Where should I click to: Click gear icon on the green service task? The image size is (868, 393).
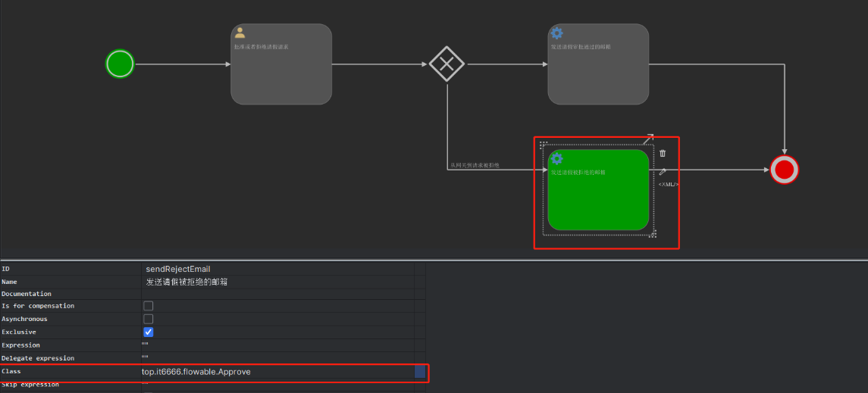pyautogui.click(x=556, y=158)
